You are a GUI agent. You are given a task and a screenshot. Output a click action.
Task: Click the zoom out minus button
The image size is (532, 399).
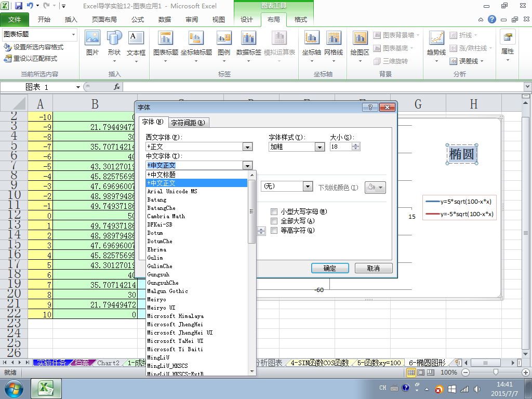[x=465, y=373]
